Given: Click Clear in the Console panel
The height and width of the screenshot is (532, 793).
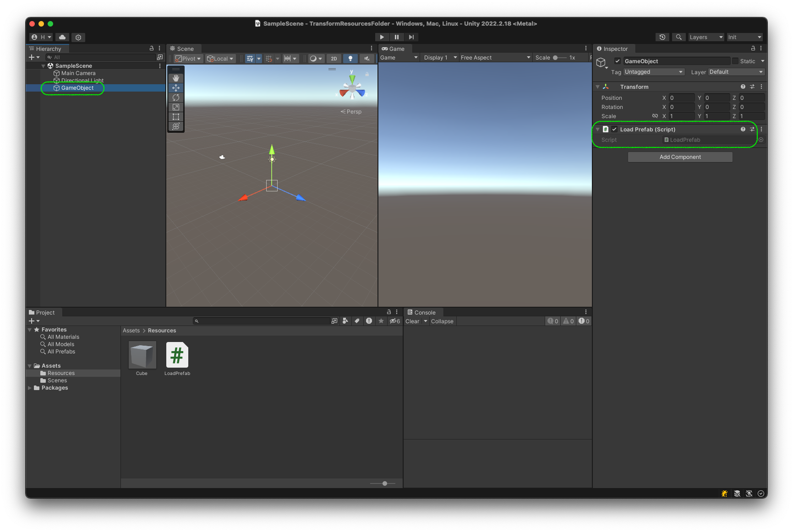Looking at the screenshot, I should coord(412,321).
